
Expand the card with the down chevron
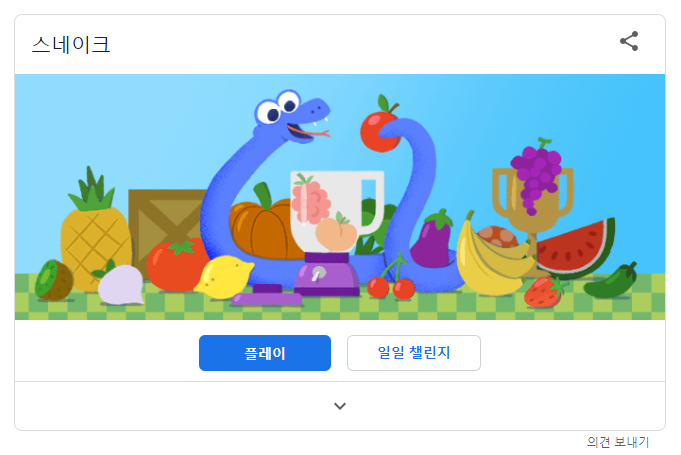pos(340,406)
